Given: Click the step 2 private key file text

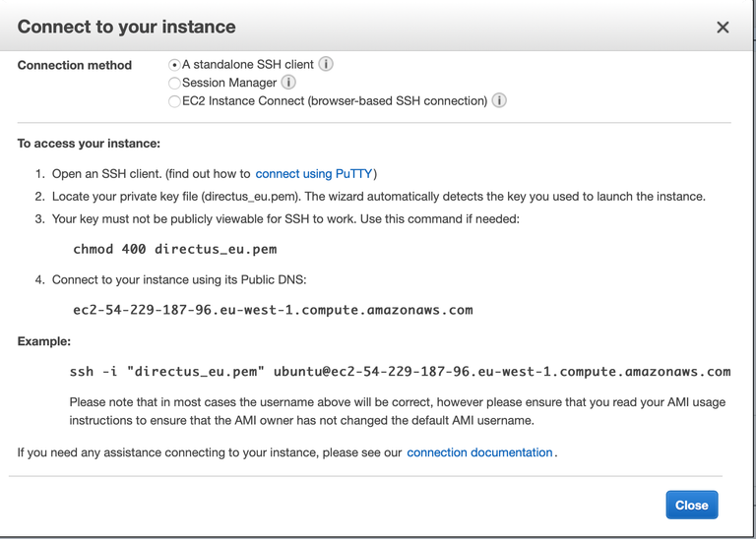Looking at the screenshot, I should point(378,196).
